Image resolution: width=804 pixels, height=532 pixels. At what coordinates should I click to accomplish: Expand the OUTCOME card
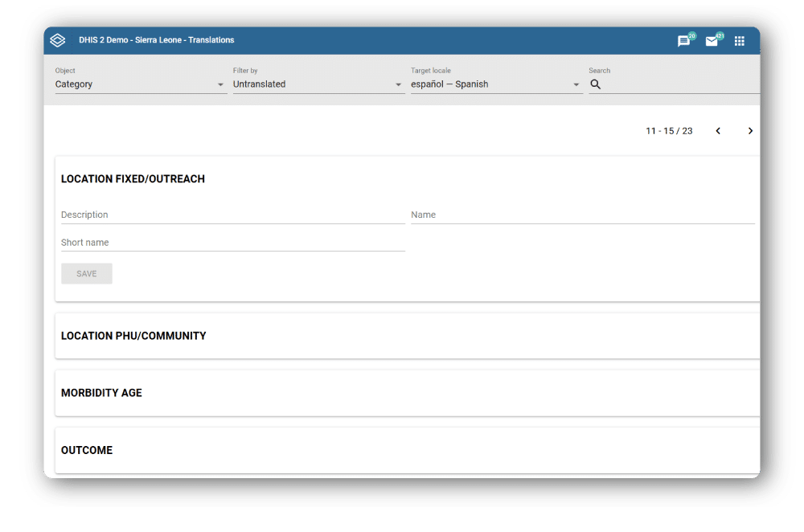coord(407,451)
